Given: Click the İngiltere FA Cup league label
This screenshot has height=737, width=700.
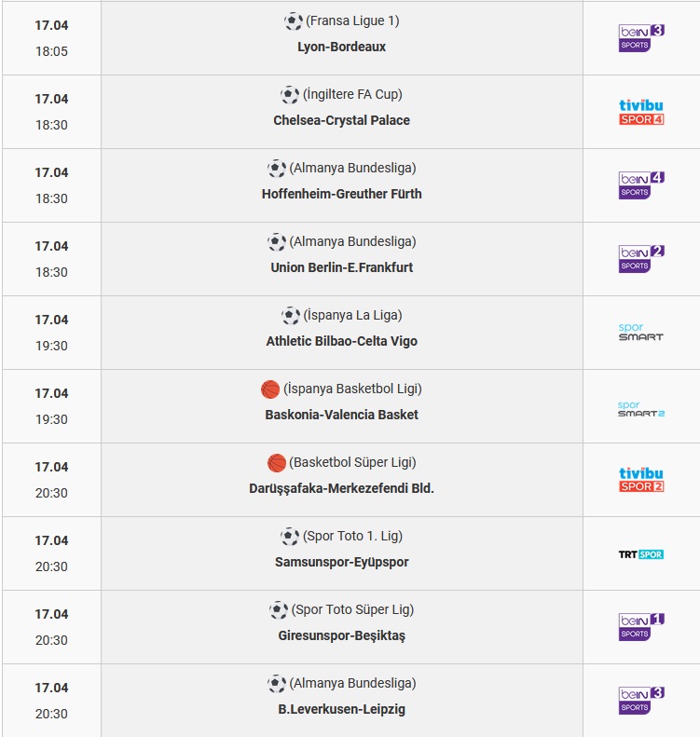Looking at the screenshot, I should click(x=352, y=94).
